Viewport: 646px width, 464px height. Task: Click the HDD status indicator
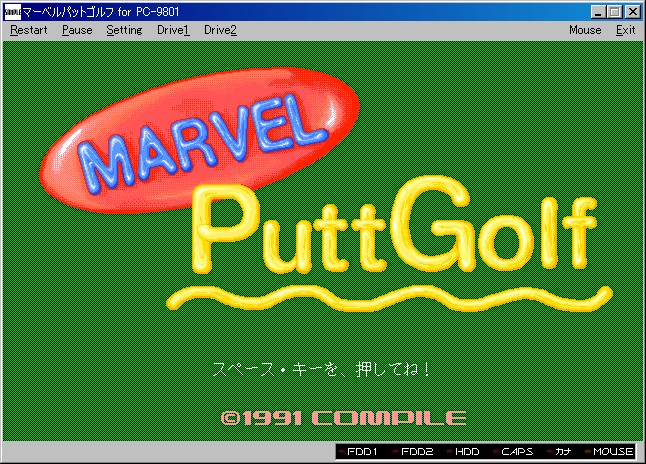point(463,452)
